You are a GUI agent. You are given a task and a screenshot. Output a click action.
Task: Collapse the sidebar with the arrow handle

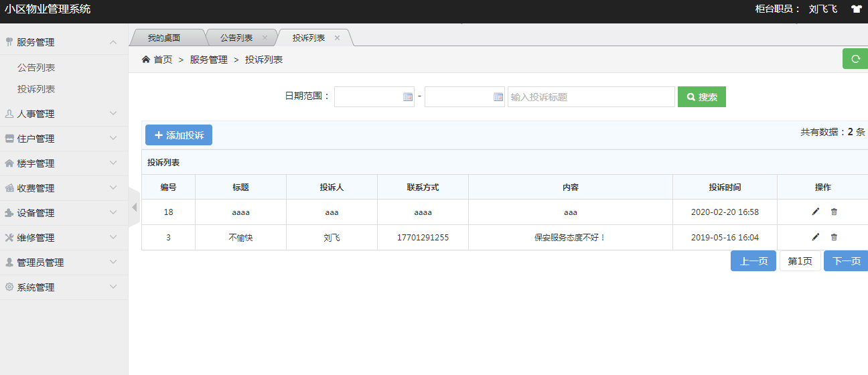[x=134, y=207]
